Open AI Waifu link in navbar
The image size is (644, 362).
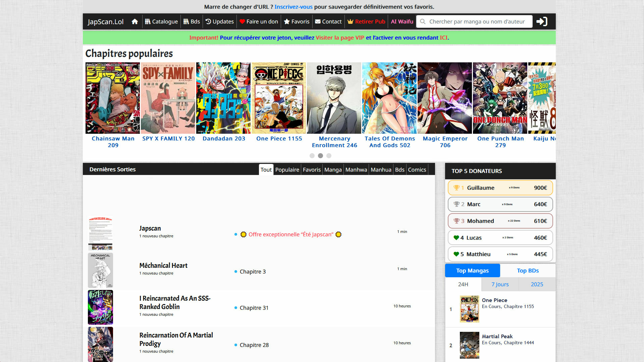pos(402,21)
